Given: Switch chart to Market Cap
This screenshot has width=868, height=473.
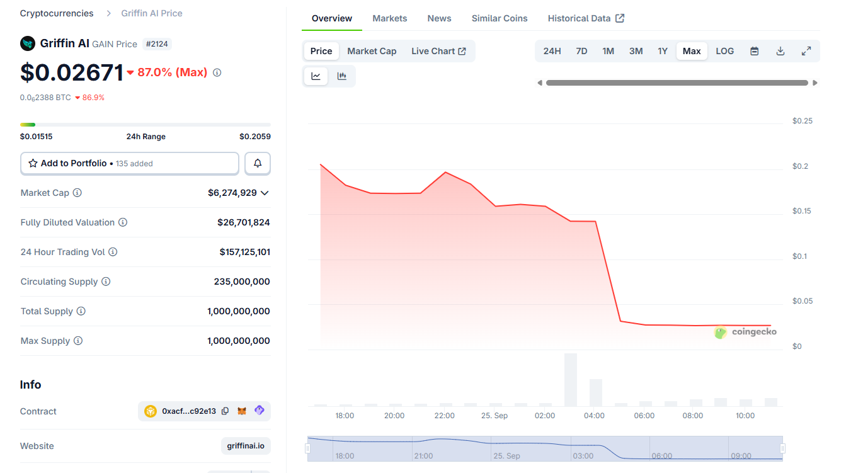Looking at the screenshot, I should tap(372, 51).
